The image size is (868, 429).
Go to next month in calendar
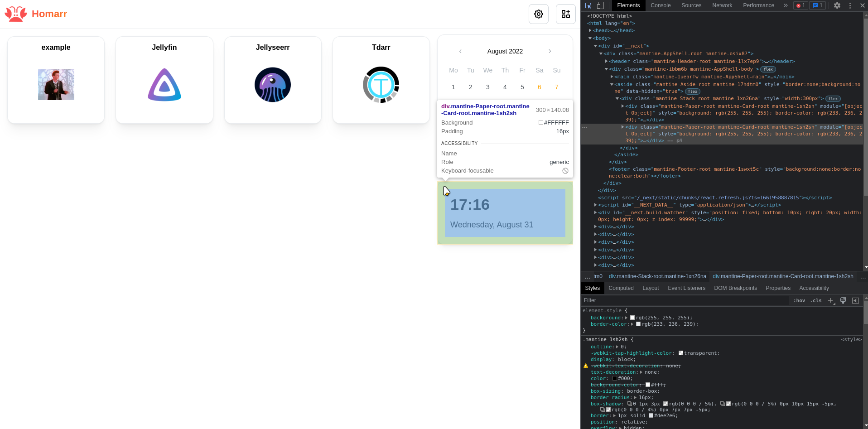click(550, 51)
